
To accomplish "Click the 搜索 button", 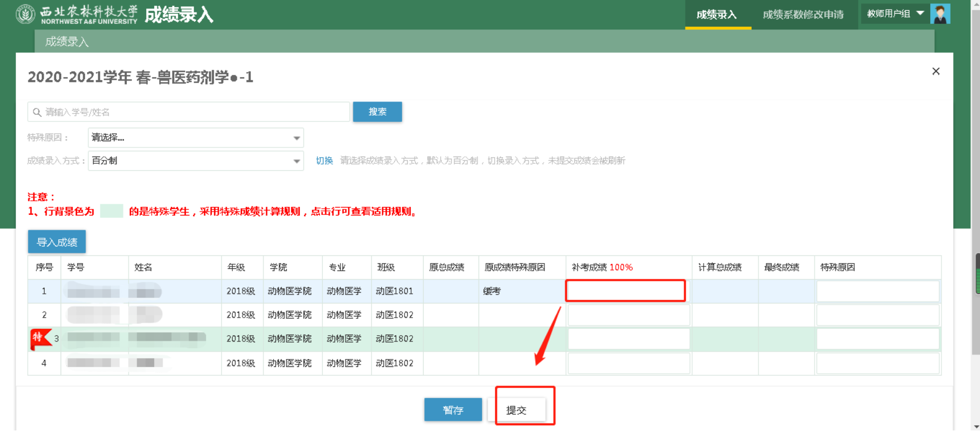I will tap(377, 112).
